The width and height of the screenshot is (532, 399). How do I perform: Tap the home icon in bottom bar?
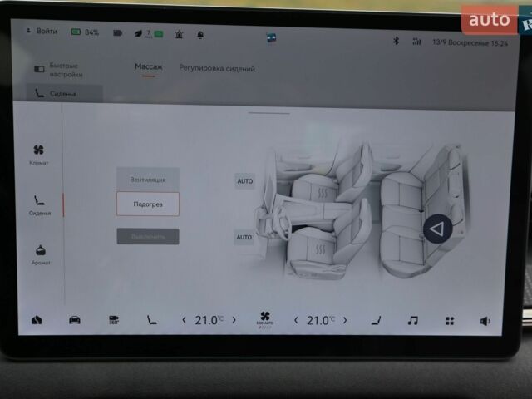click(37, 319)
